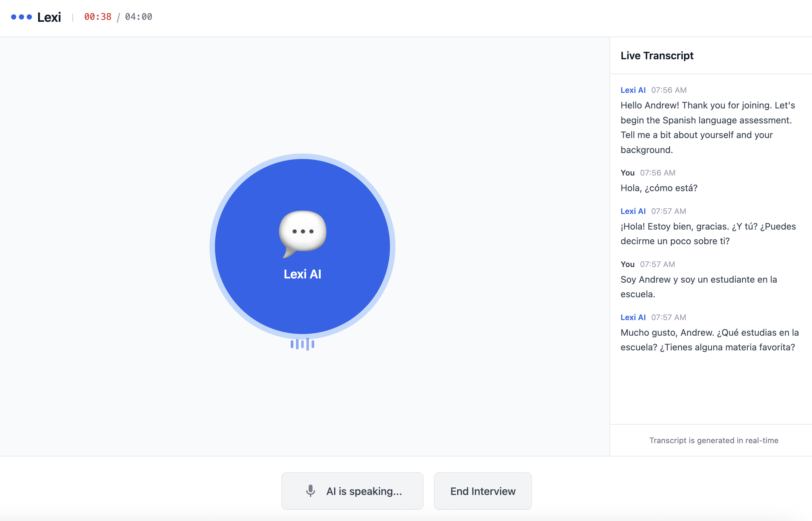Click the "Hola, ¿cómo está?" transcript message
This screenshot has height=521, width=812.
point(659,188)
